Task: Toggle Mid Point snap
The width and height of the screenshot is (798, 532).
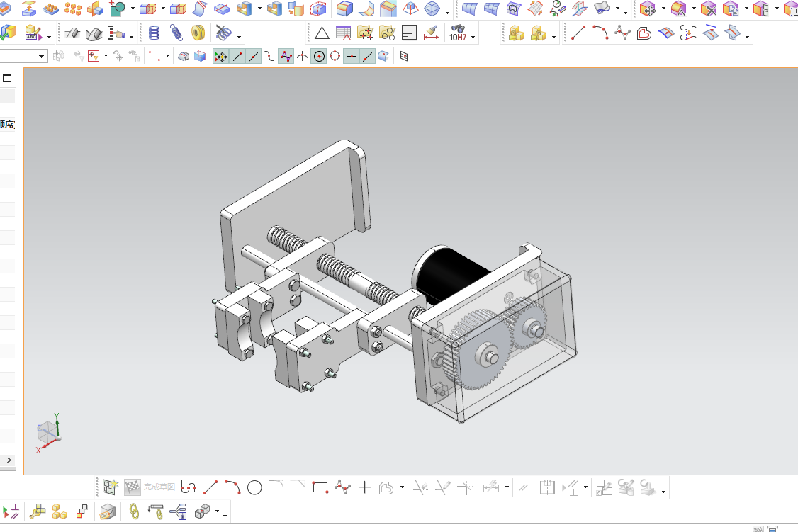Action: coord(254,57)
